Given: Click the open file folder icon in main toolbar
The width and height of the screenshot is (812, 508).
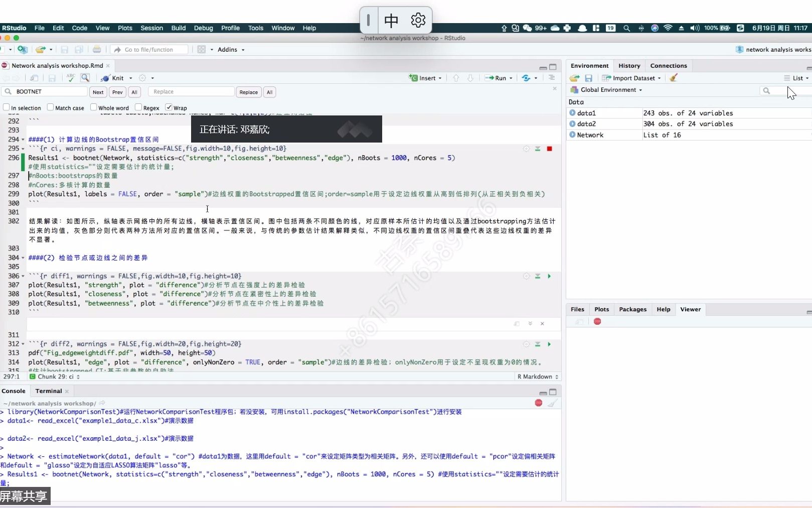Looking at the screenshot, I should coord(40,49).
